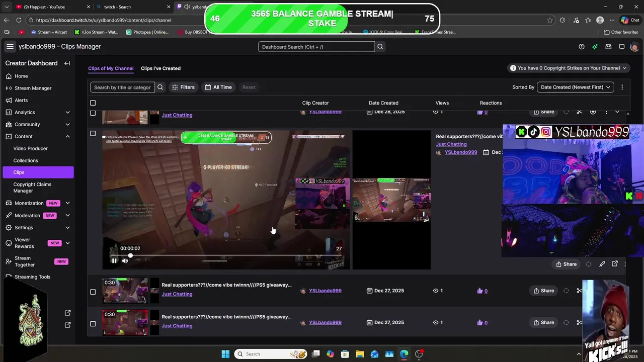The width and height of the screenshot is (644, 362).
Task: Collapse the Creator Dashboard sidebar
Action: coord(67,63)
